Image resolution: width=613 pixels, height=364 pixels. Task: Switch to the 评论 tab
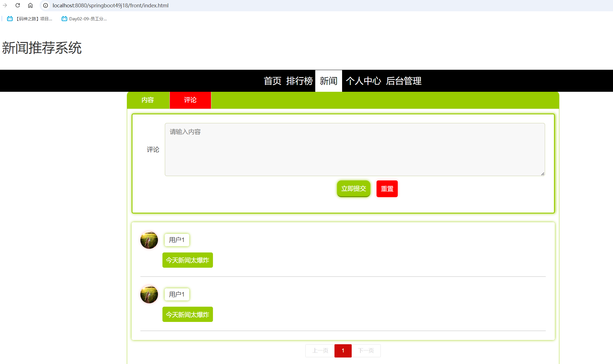point(190,100)
